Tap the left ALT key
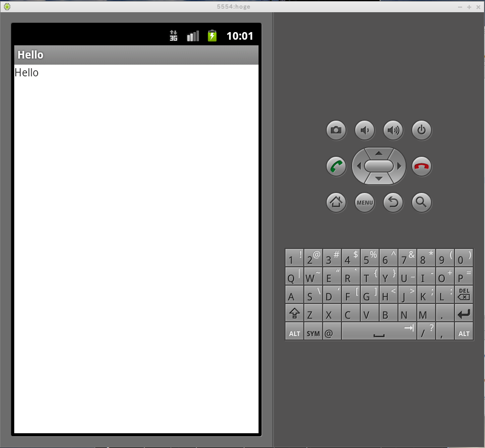Image resolution: width=485 pixels, height=448 pixels. pyautogui.click(x=295, y=331)
